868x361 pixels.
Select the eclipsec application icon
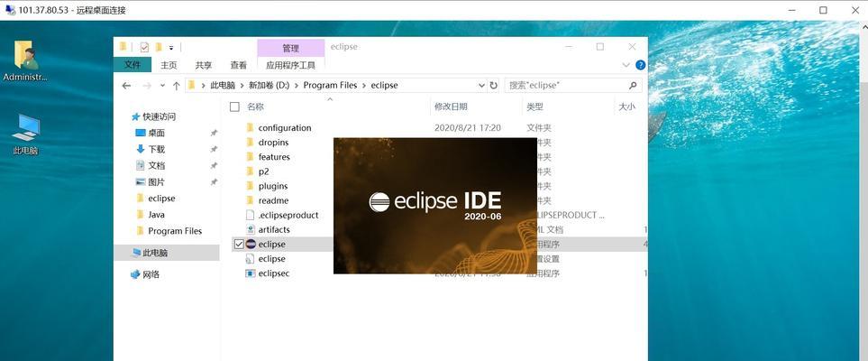(x=250, y=273)
